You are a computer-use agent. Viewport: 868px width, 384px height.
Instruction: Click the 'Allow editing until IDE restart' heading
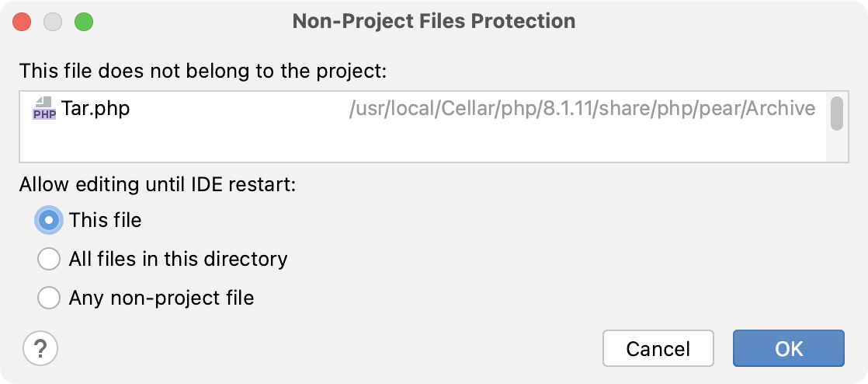point(158,186)
